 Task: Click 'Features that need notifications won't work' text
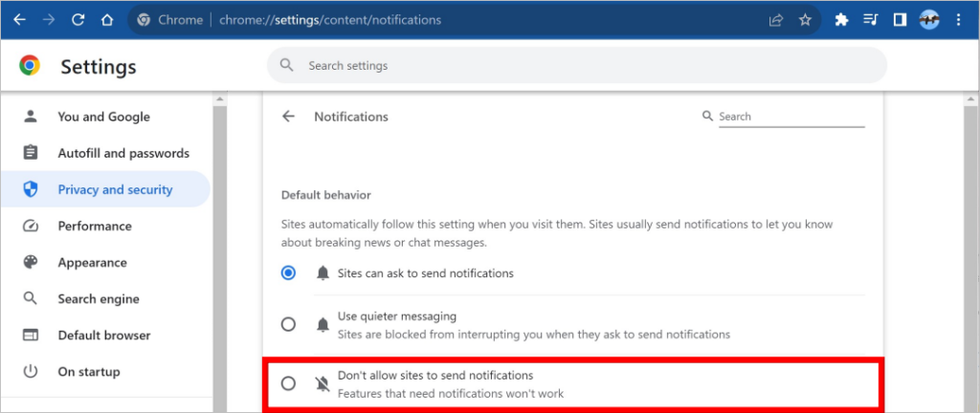point(451,394)
